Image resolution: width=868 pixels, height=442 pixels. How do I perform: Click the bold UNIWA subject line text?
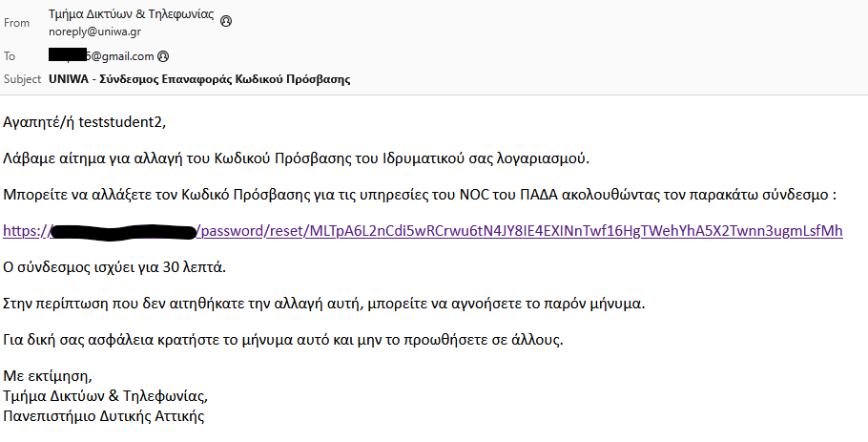coord(199,79)
